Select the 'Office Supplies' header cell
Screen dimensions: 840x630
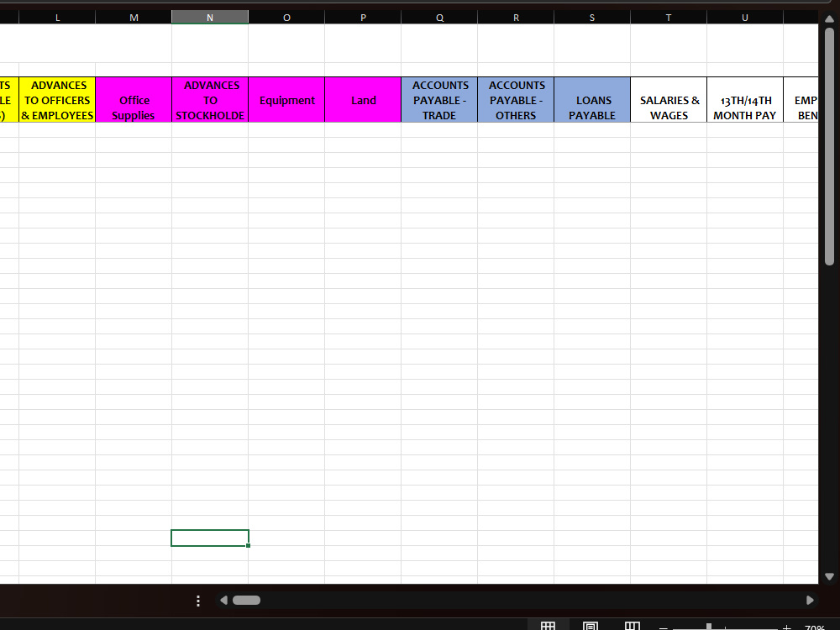[134, 100]
